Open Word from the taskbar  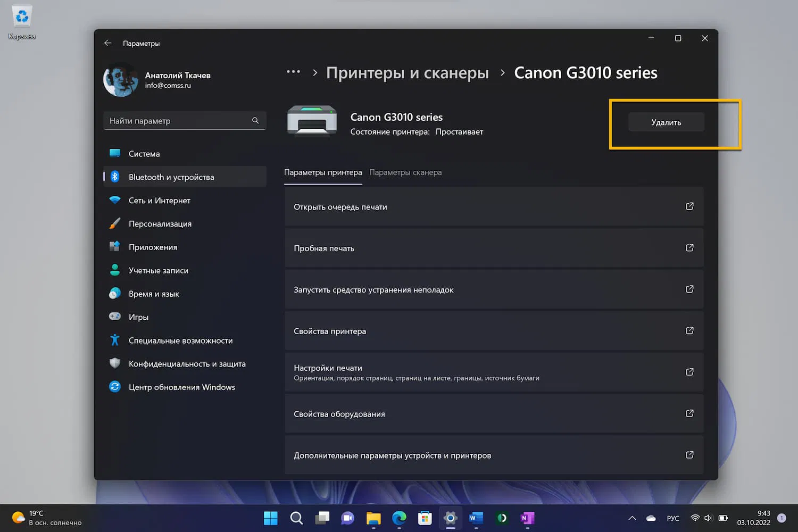pos(476,518)
